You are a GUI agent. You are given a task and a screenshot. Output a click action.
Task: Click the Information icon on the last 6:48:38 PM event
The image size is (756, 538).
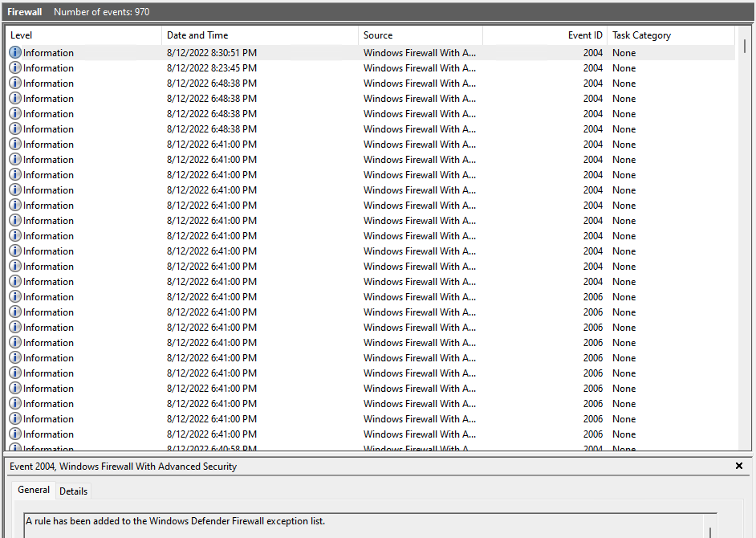point(14,128)
